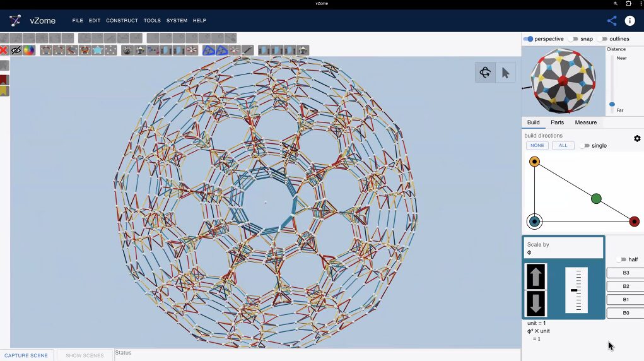Click the red X delete icon
This screenshot has width=644, height=361.
click(x=4, y=50)
